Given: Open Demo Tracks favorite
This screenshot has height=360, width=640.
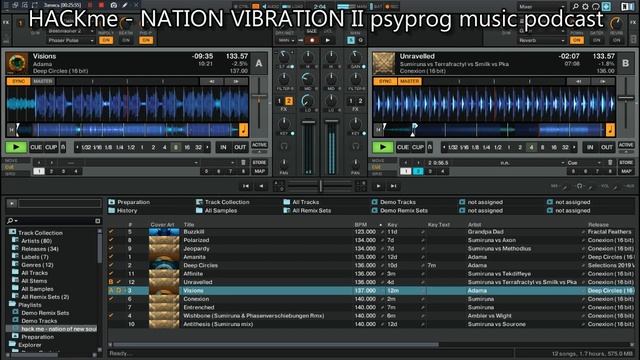Looking at the screenshot, I should click(x=393, y=202).
